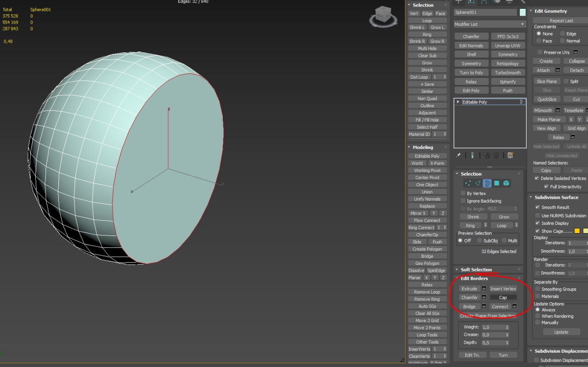
Task: Click the Sphere001 object name field
Action: 485,12
